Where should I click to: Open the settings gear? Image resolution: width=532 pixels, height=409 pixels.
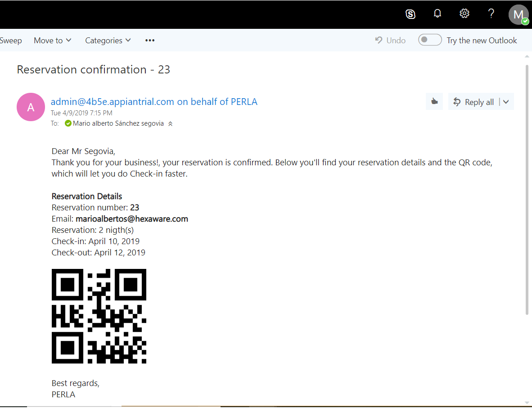pyautogui.click(x=464, y=14)
